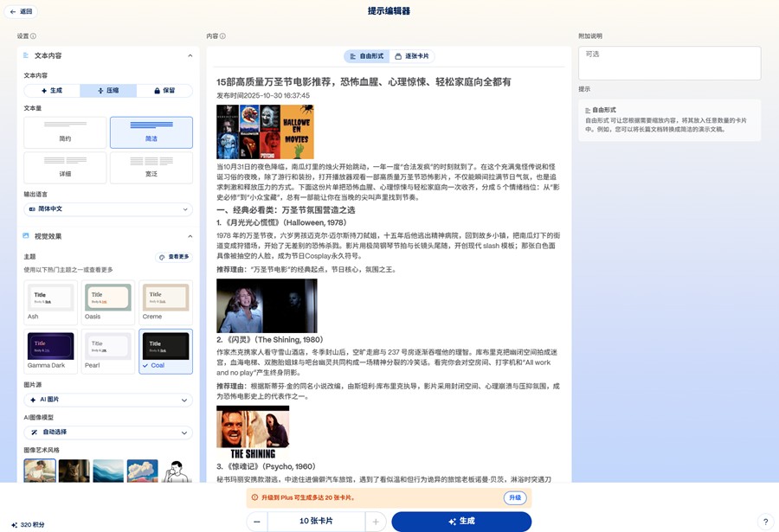Image resolution: width=779 pixels, height=532 pixels.
Task: Open the 输出语言 简体中文 dropdown
Action: coord(108,209)
